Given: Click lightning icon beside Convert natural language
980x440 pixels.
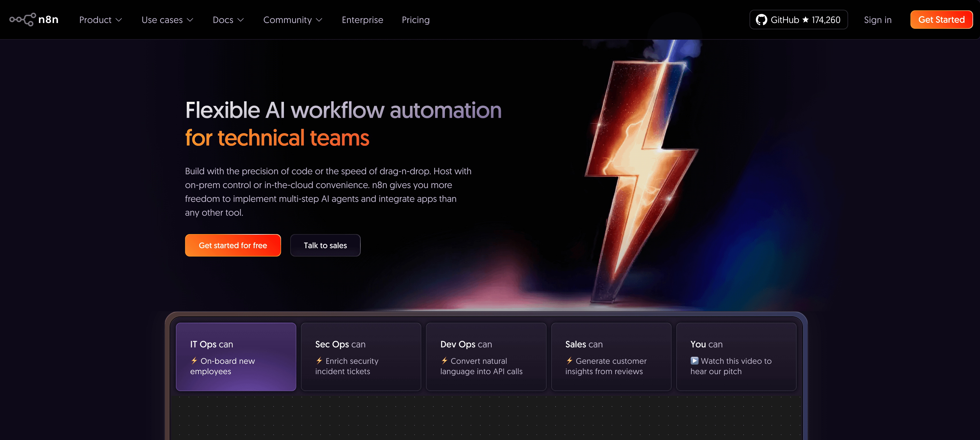Looking at the screenshot, I should click(444, 360).
